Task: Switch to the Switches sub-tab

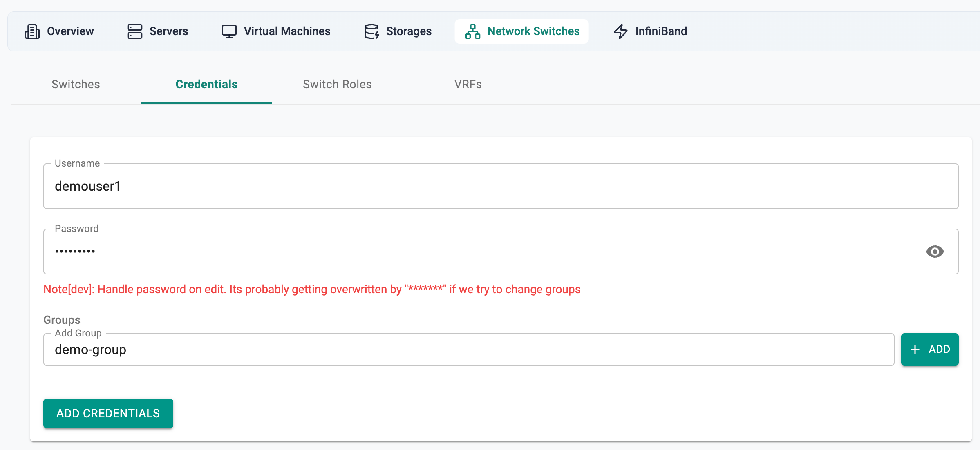Action: (x=76, y=85)
